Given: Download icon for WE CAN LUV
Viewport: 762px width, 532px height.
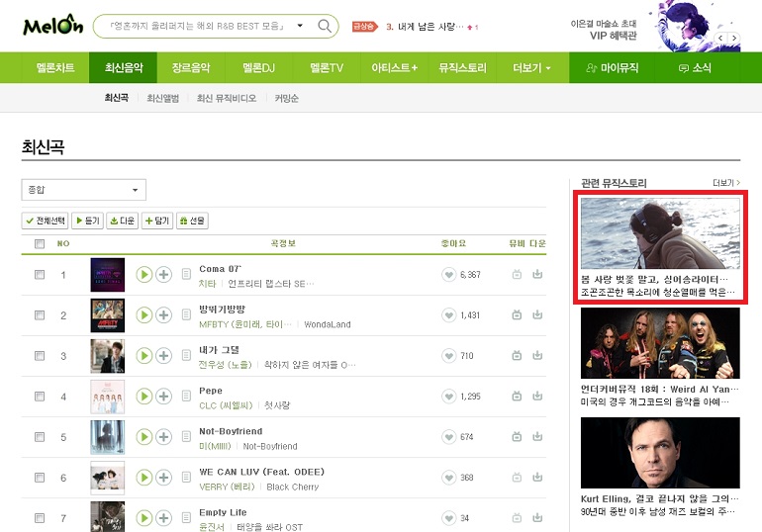Looking at the screenshot, I should click(x=537, y=478).
